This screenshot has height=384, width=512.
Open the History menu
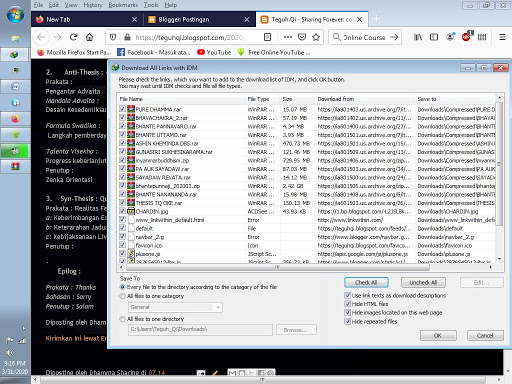(93, 5)
